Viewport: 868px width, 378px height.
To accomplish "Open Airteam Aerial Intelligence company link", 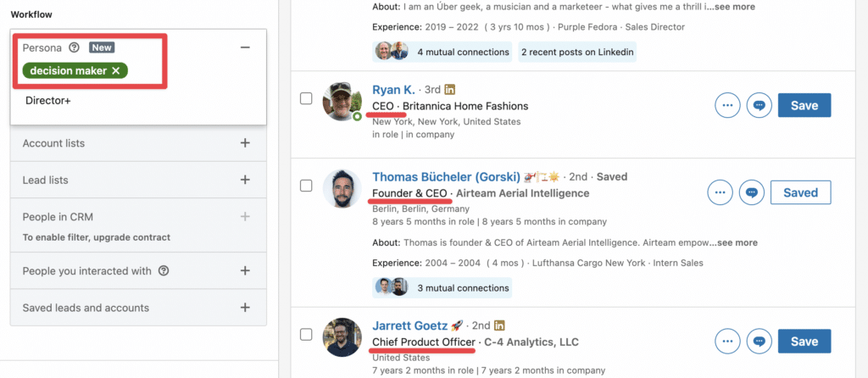I will 522,194.
